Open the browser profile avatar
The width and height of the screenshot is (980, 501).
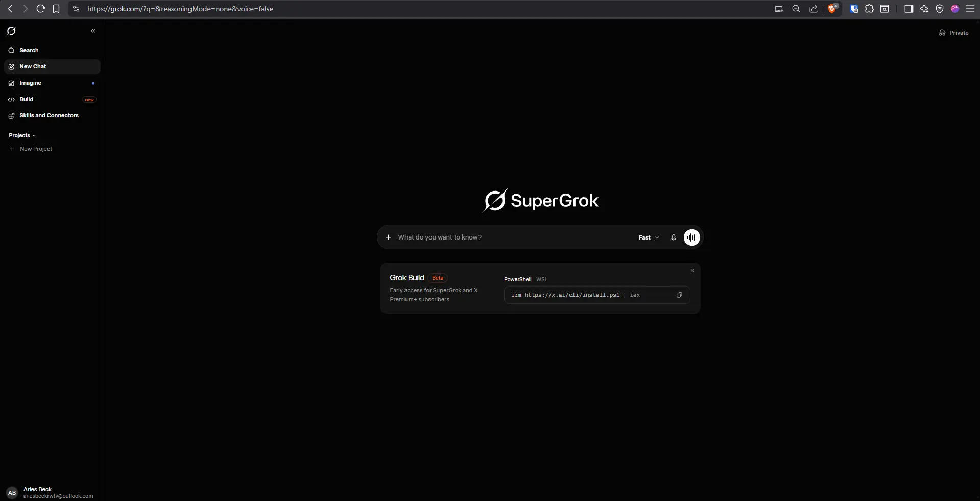coord(955,9)
